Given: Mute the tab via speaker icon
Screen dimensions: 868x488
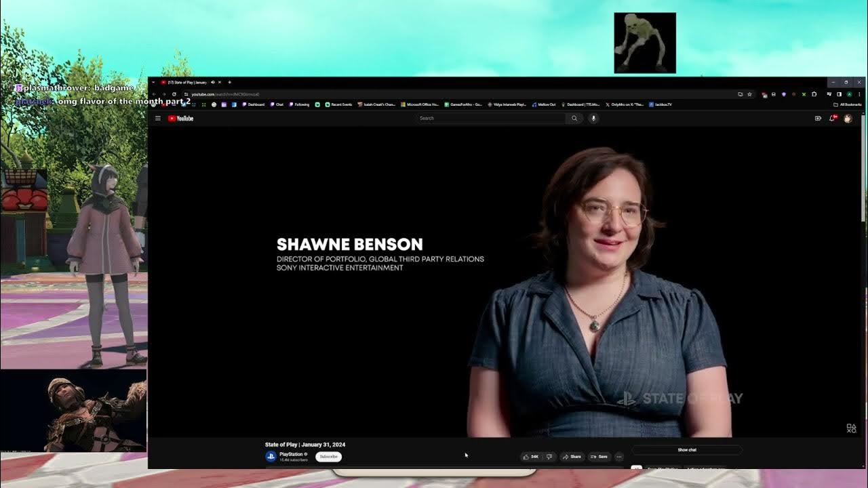Looking at the screenshot, I should point(213,82).
